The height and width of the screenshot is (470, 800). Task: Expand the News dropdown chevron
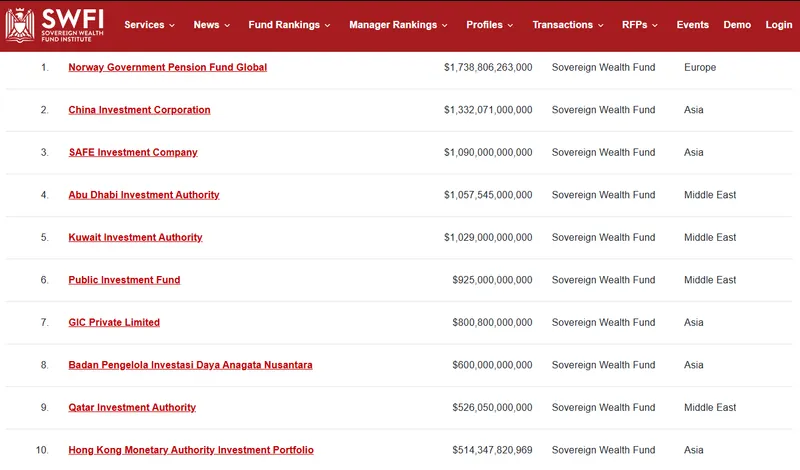coord(227,26)
